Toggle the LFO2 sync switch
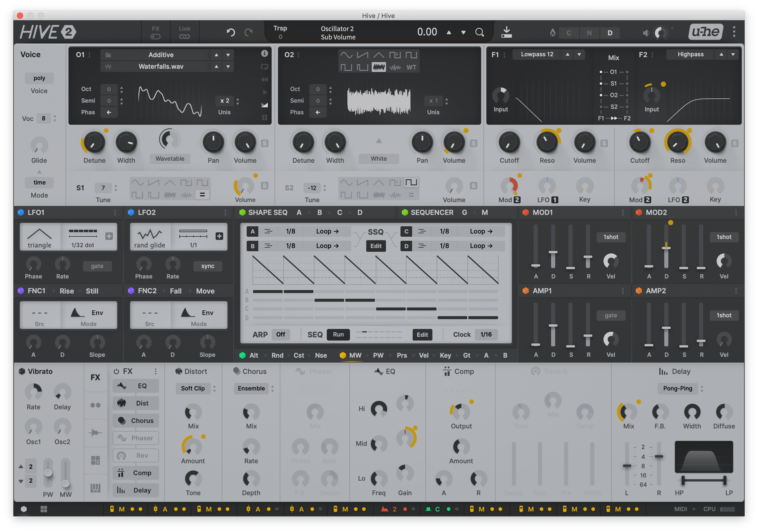758x532 pixels. [x=208, y=266]
